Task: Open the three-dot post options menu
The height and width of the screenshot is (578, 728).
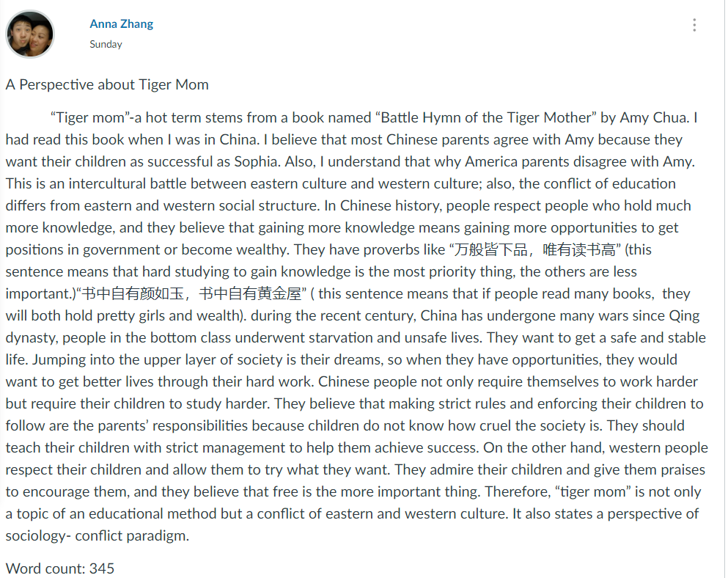Action: coord(694,25)
